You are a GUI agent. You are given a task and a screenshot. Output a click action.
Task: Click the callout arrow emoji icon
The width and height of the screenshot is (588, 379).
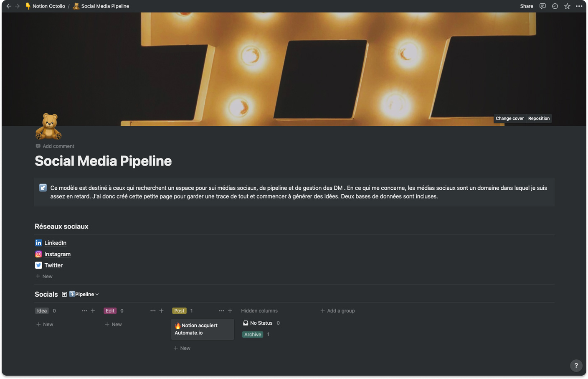pos(43,188)
